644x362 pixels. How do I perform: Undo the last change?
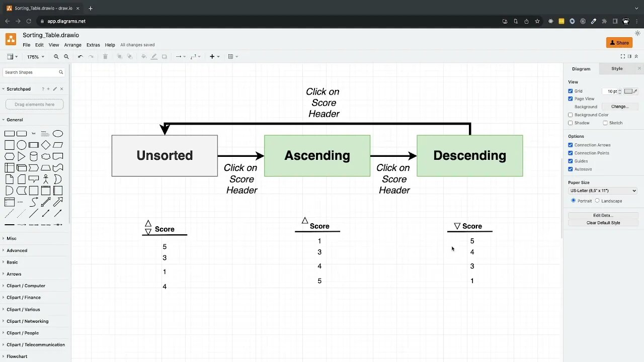[80, 57]
